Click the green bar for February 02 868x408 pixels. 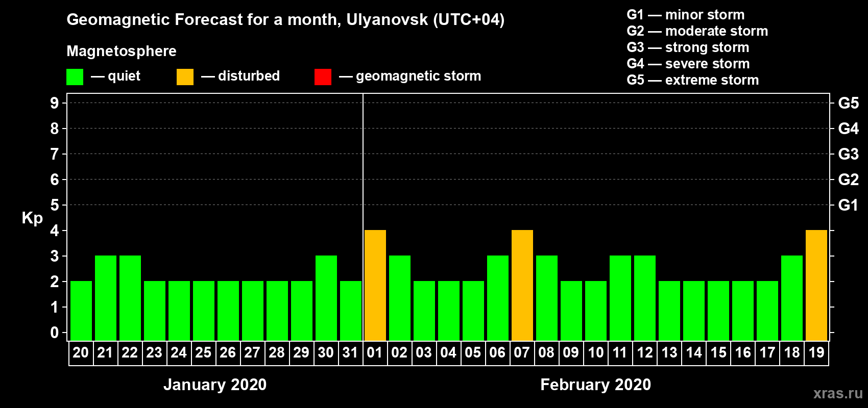(x=400, y=298)
